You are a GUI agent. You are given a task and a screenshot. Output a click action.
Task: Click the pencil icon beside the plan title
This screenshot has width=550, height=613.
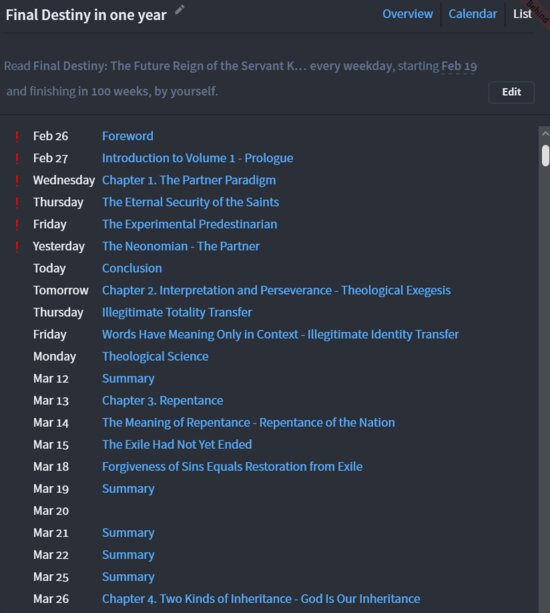[x=179, y=10]
